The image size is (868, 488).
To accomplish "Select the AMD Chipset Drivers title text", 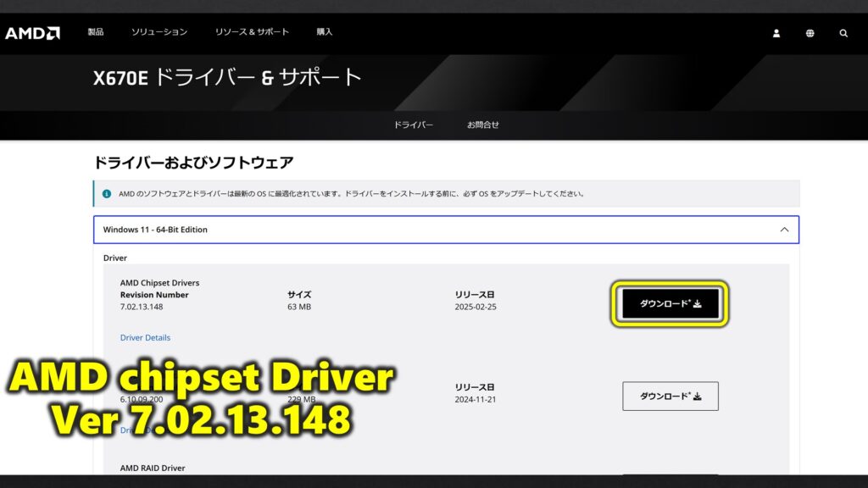I will [x=159, y=283].
